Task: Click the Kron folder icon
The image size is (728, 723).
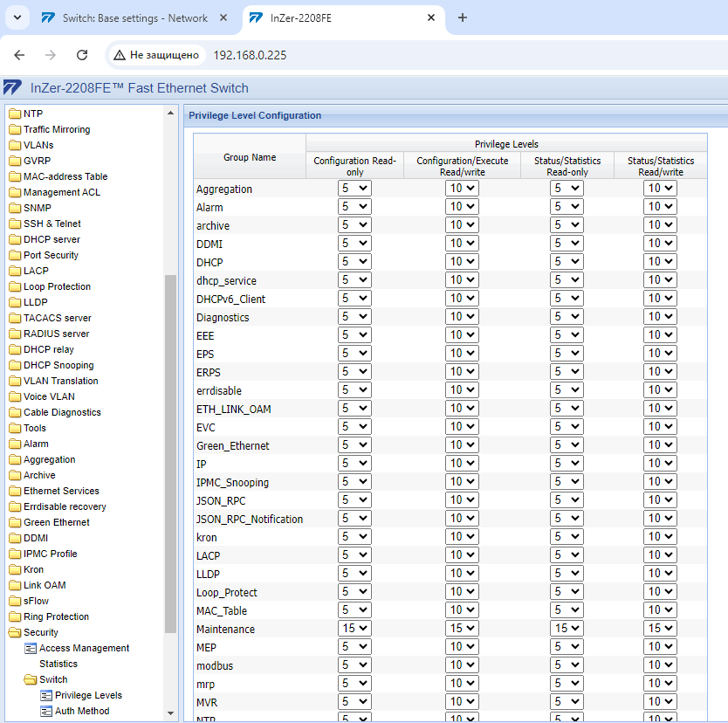Action: (x=15, y=570)
